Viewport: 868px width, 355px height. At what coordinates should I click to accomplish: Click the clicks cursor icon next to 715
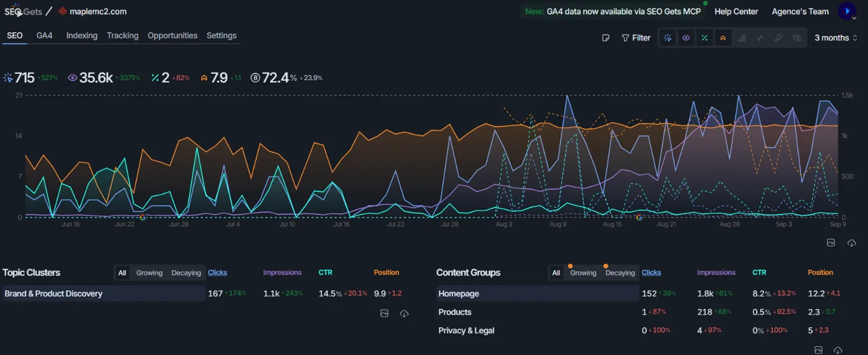(8, 77)
